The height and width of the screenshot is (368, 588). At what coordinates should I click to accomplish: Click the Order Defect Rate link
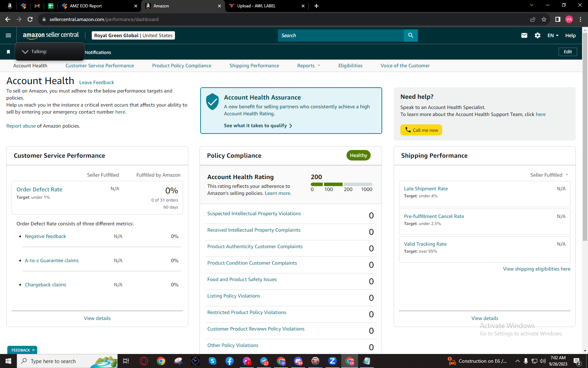(40, 189)
